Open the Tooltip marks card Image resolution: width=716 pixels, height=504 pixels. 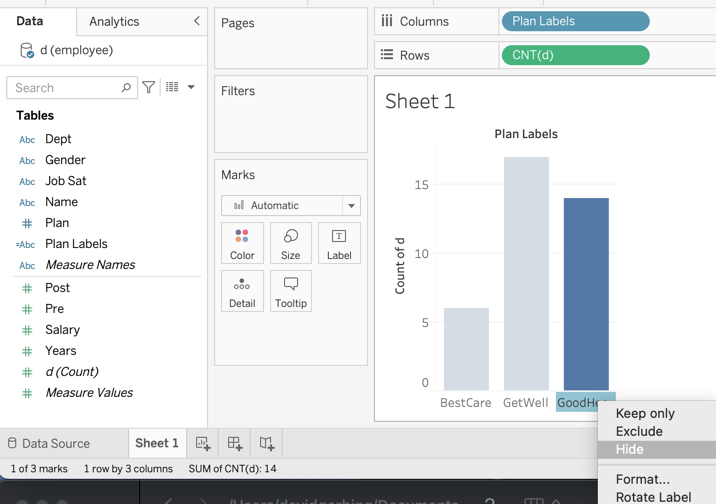tap(291, 291)
